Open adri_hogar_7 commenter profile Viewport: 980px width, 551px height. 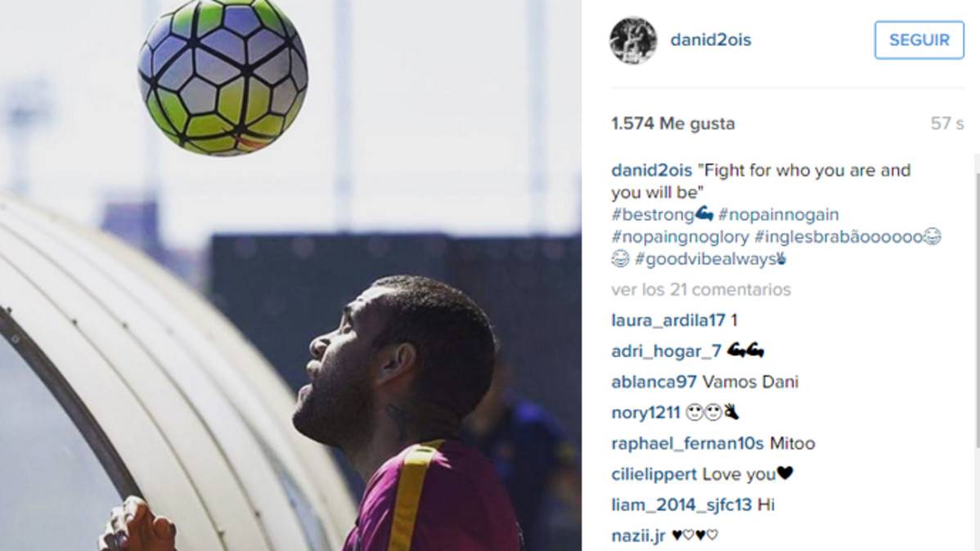[666, 351]
